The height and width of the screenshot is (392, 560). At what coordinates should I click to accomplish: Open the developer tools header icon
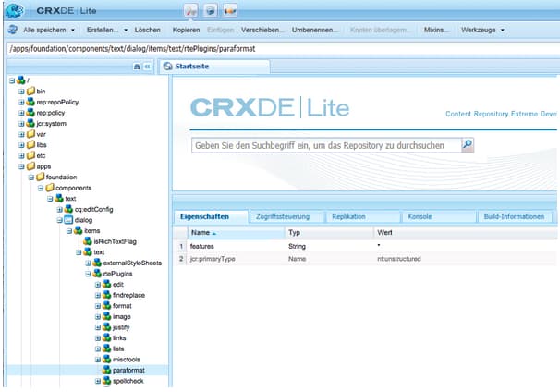(x=191, y=10)
